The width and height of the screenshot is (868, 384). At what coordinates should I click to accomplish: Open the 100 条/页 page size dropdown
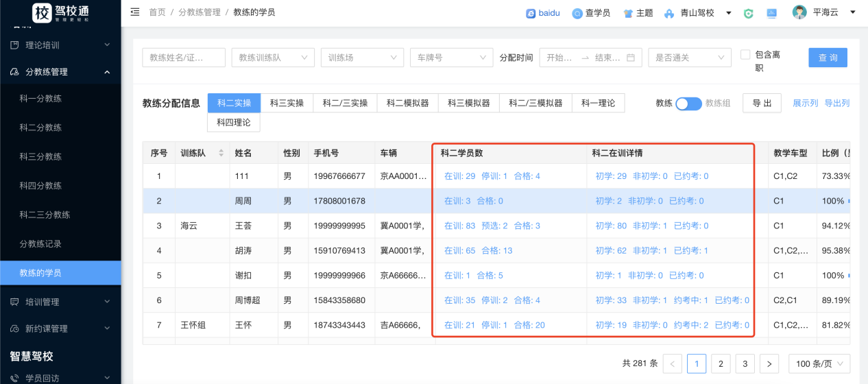819,364
